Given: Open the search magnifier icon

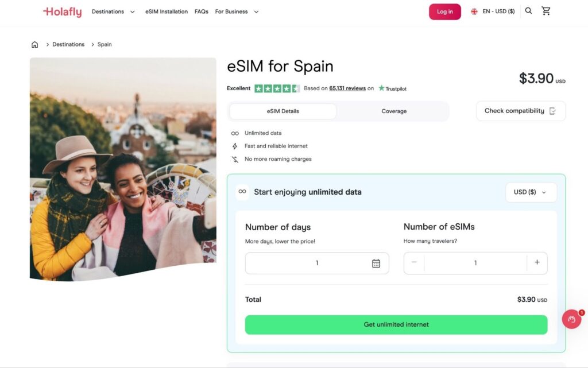Looking at the screenshot, I should (528, 11).
